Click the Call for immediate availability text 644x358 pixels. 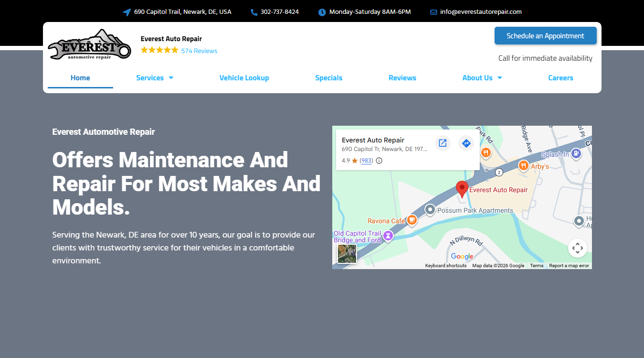tap(545, 58)
